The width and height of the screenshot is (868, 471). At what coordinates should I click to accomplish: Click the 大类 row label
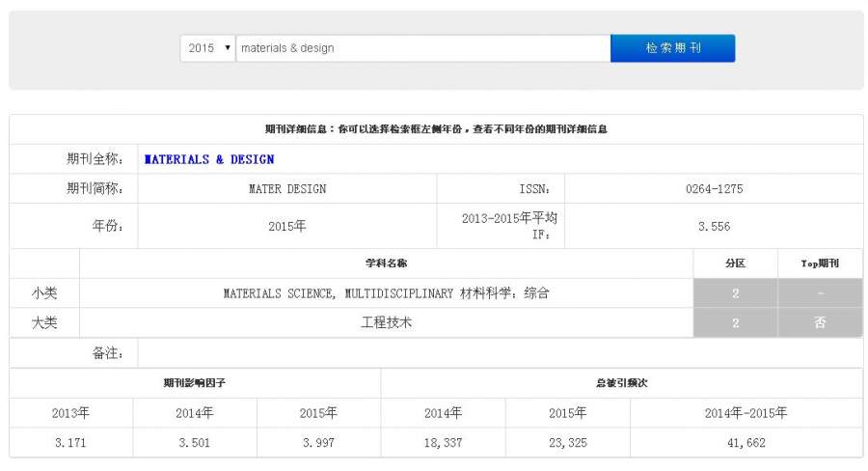(44, 322)
